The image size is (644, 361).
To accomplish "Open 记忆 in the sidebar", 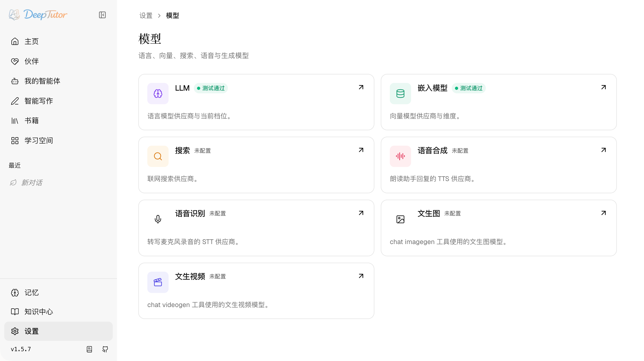I will [58, 293].
